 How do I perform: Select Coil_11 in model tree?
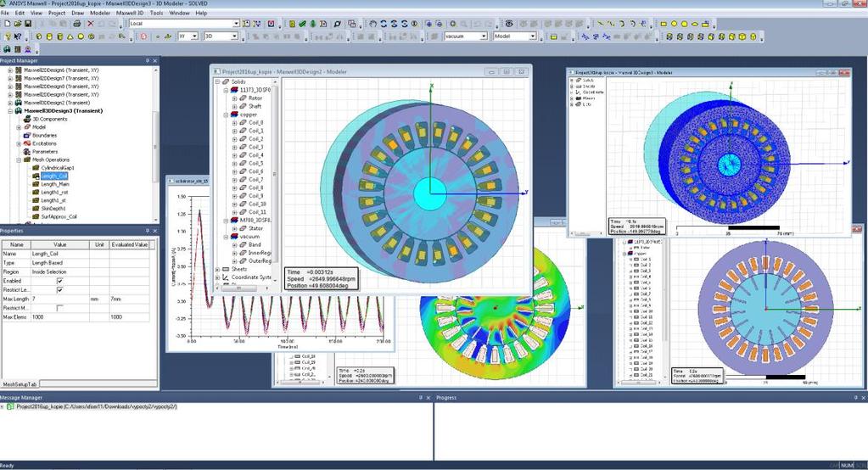point(257,212)
